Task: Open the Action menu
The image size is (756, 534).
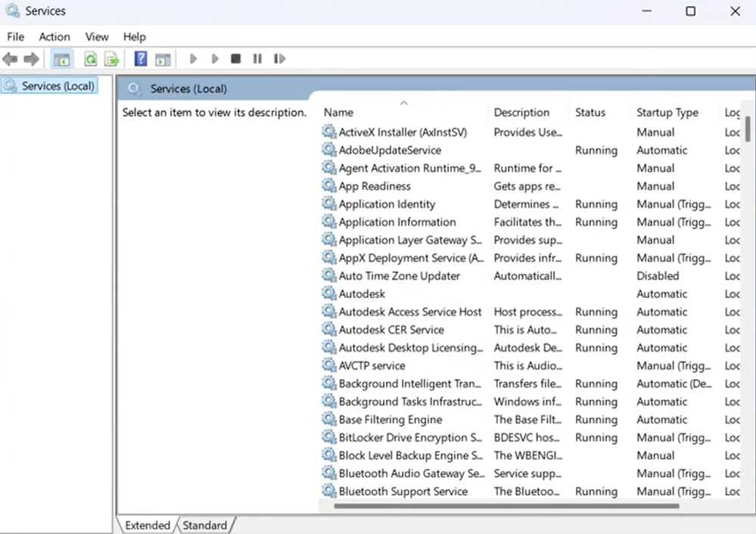Action: [x=54, y=36]
